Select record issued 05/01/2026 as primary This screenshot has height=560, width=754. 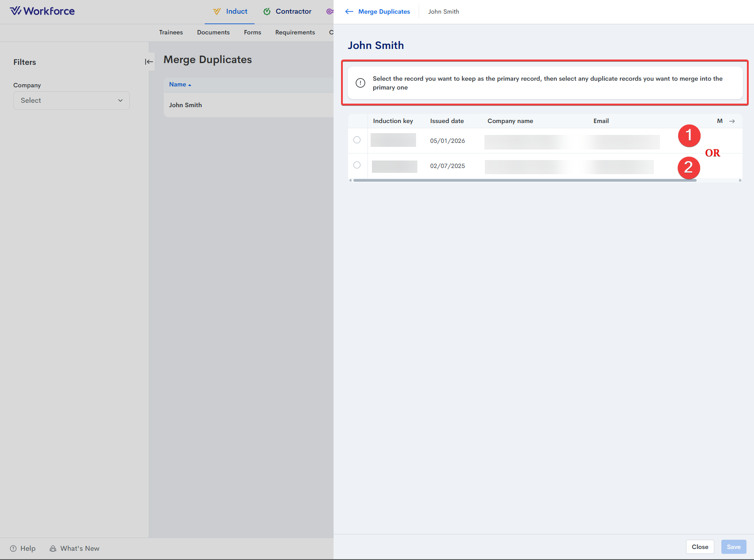pos(357,140)
